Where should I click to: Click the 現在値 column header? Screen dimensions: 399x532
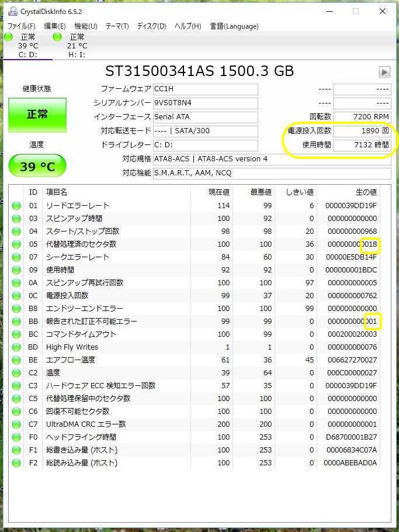click(x=219, y=192)
